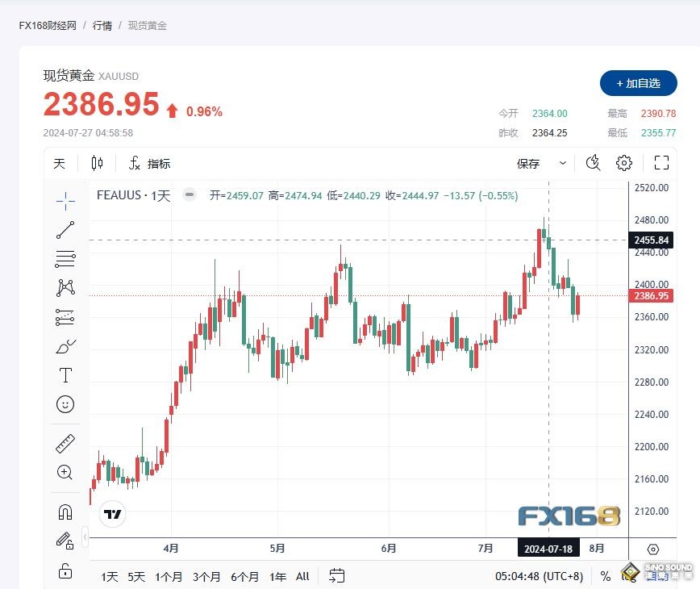
Task: Click the 今开 2364.00 value
Action: click(549, 114)
